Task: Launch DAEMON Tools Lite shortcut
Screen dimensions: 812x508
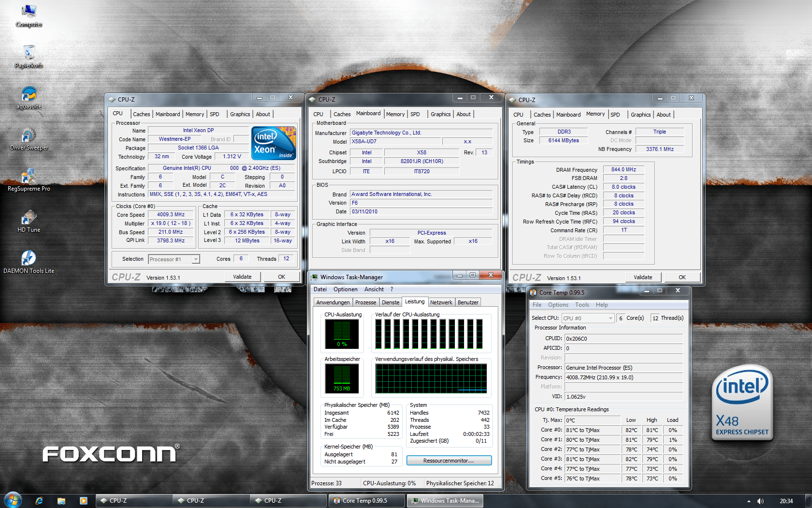Action: tap(29, 262)
